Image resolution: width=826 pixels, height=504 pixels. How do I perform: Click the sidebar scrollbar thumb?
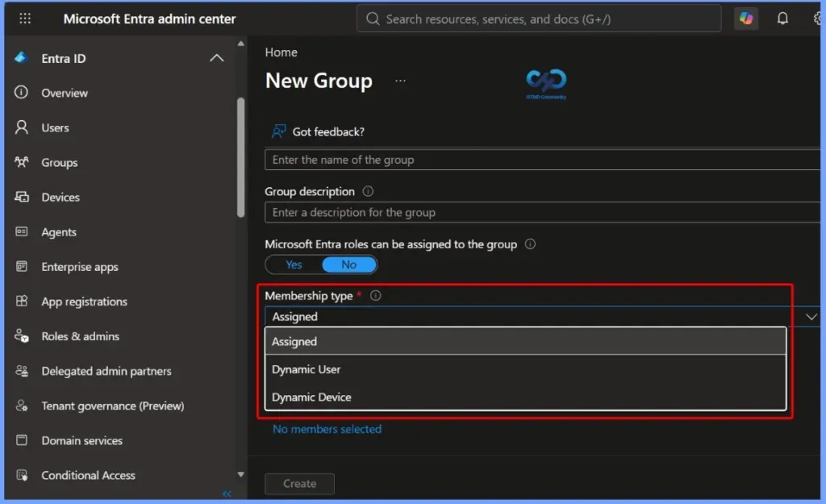240,157
